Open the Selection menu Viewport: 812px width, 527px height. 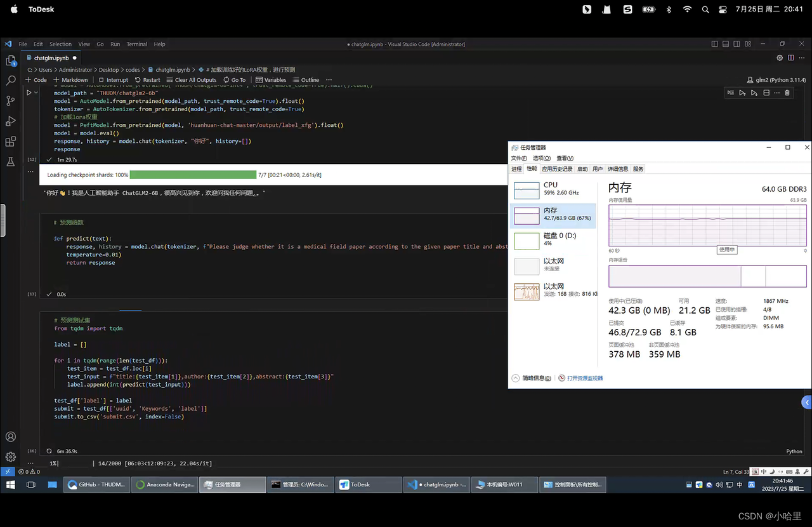tap(60, 44)
